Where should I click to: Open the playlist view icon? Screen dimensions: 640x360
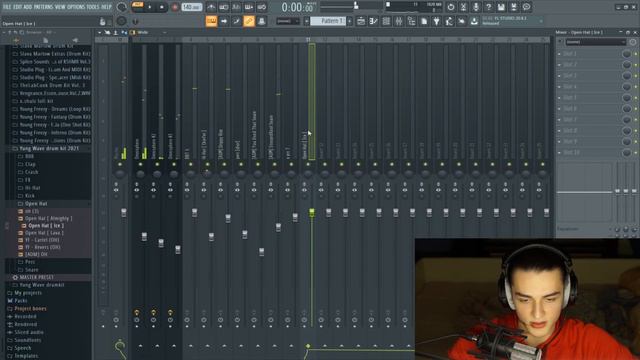click(x=361, y=21)
